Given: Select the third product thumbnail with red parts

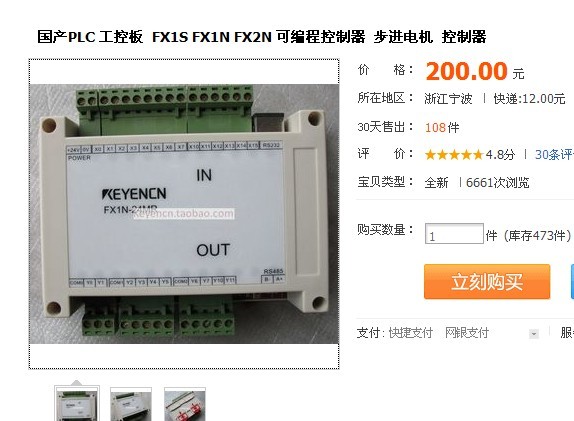Looking at the screenshot, I should tap(185, 404).
